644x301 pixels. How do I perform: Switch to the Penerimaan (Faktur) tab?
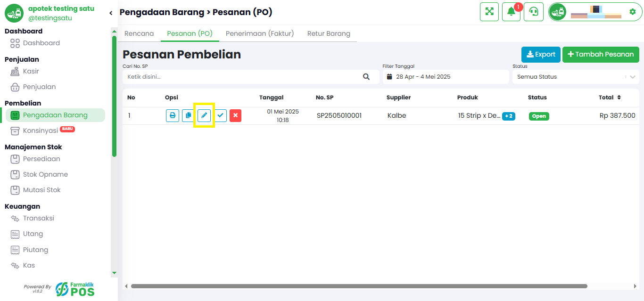click(260, 33)
